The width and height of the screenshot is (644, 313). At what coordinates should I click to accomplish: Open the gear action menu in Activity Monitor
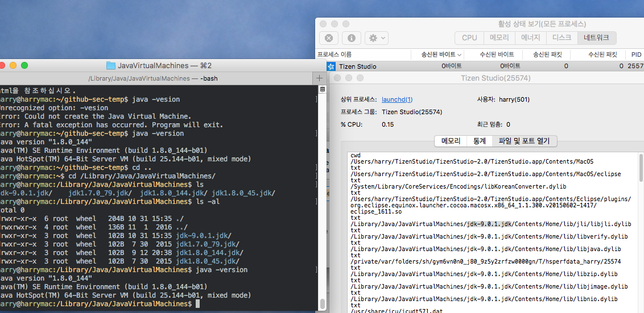pos(377,37)
